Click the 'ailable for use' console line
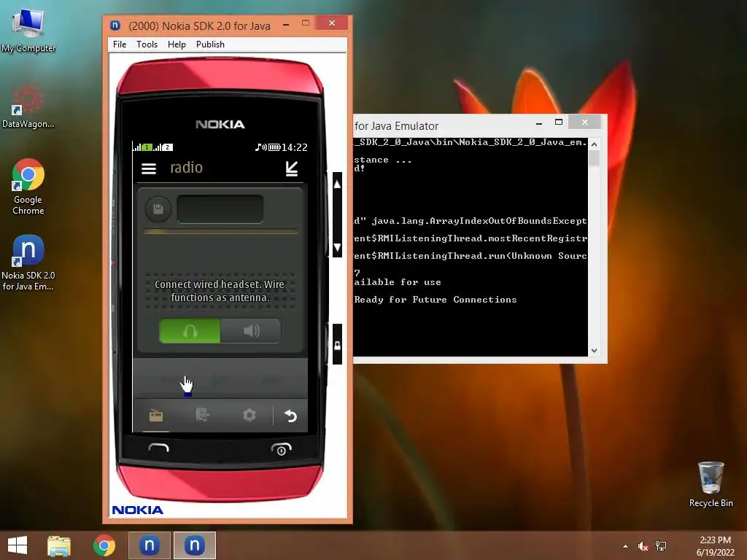The height and width of the screenshot is (560, 747). pos(398,282)
